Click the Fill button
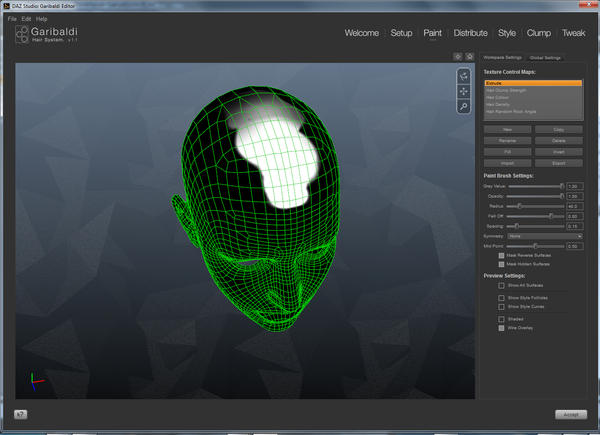The width and height of the screenshot is (600, 435). (x=507, y=152)
